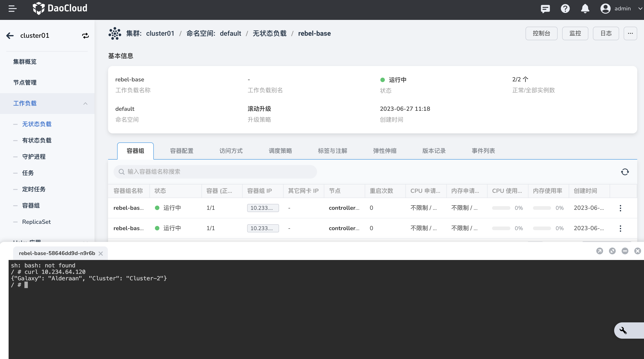Focus the 输入容器组名称搜索 search field

pos(215,172)
